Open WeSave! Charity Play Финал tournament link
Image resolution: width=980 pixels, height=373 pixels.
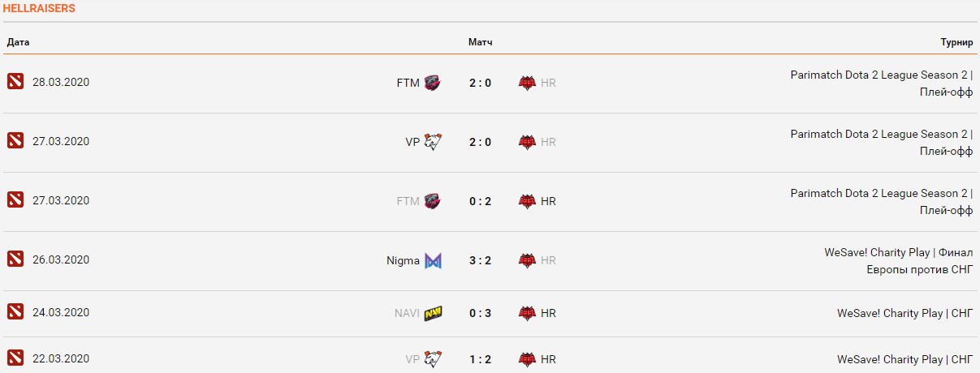898,252
